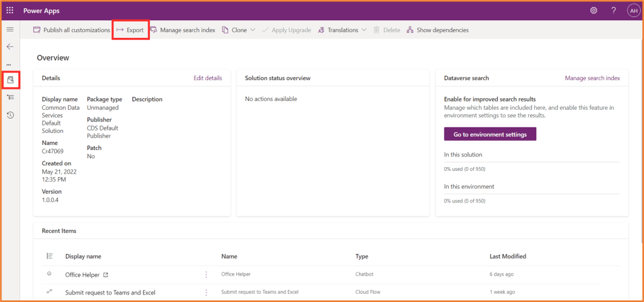Click the Edit details link
644x302 pixels.
(207, 78)
